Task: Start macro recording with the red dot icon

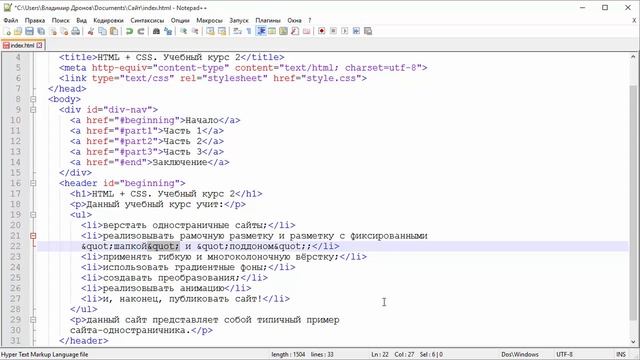Action: pos(322,31)
